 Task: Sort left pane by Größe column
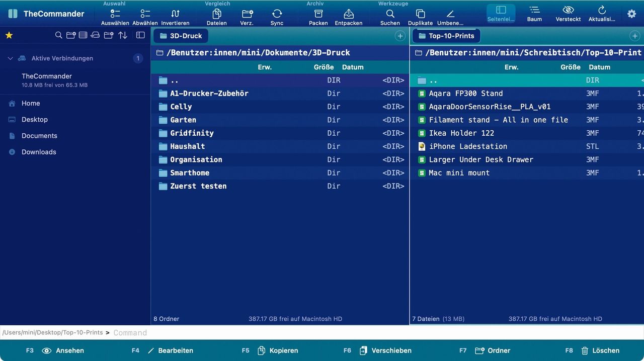coord(324,67)
